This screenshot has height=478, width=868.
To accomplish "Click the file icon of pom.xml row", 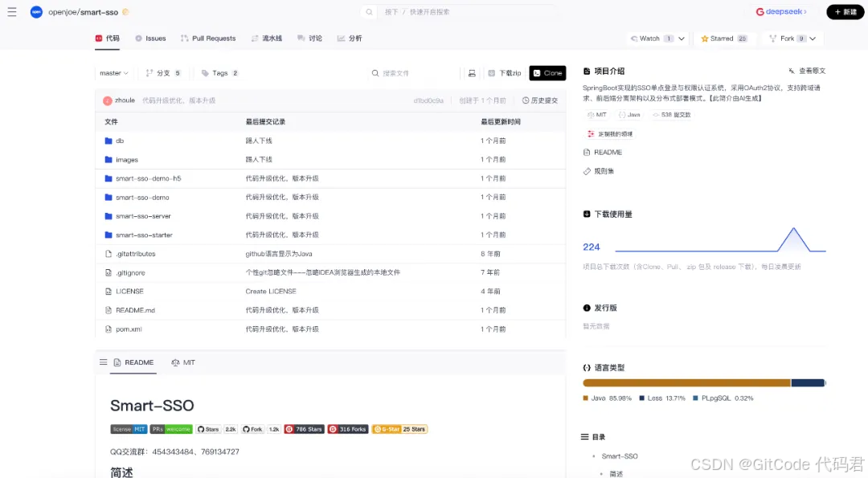I will (108, 329).
